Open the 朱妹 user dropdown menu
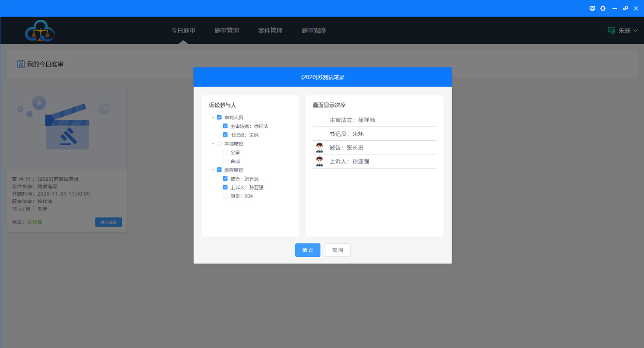 (x=635, y=31)
